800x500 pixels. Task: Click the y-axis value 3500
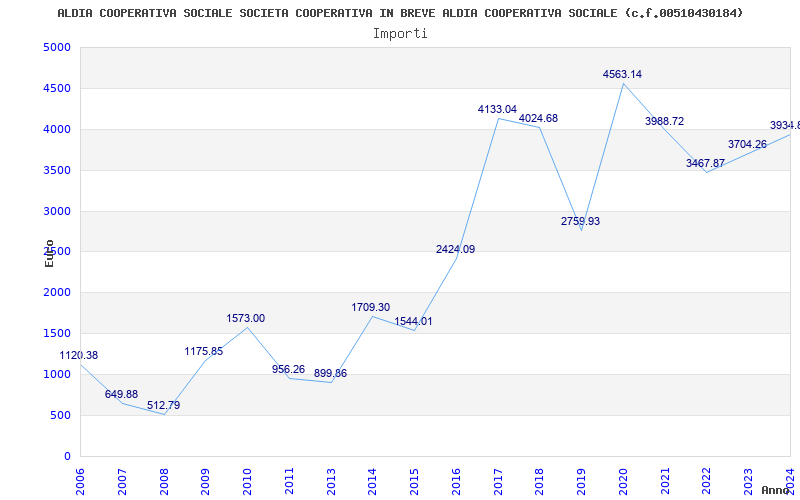click(x=57, y=170)
